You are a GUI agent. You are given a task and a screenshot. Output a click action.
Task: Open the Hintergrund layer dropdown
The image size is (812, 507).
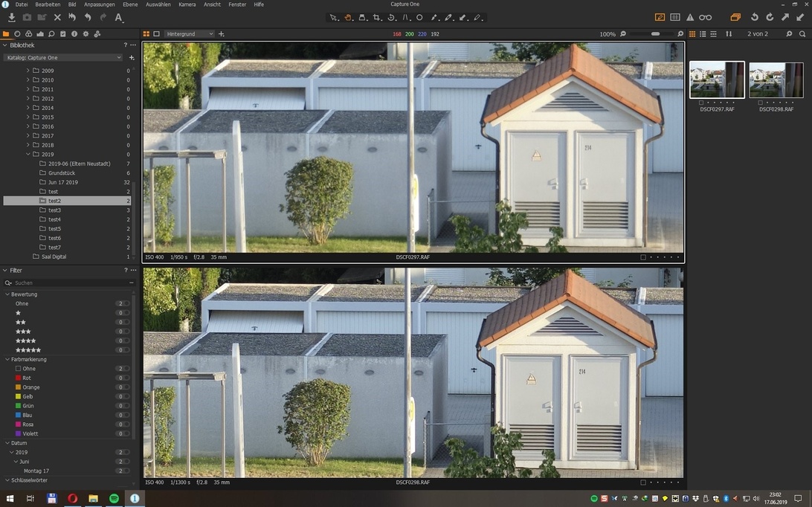189,34
